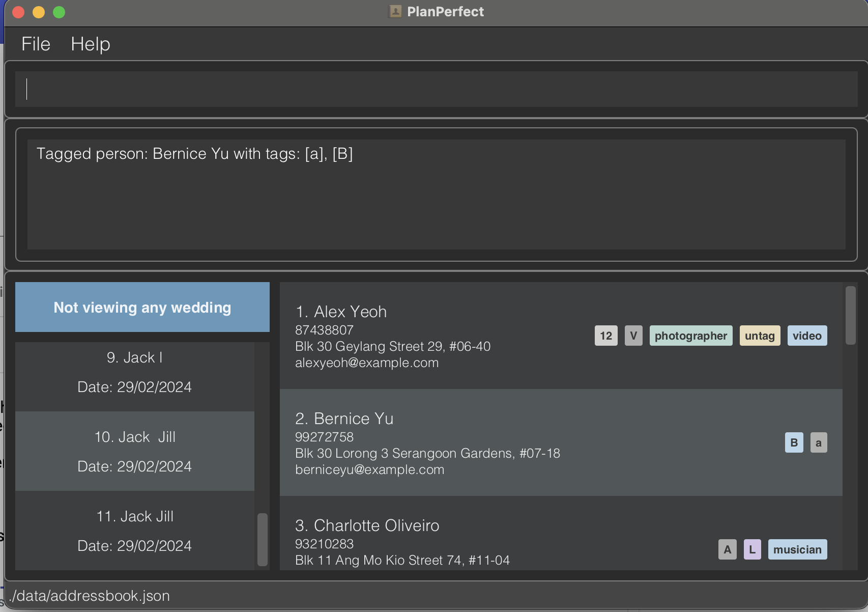Screen dimensions: 868x612
Task: Close the PlanPerfect window
Action: click(18, 12)
